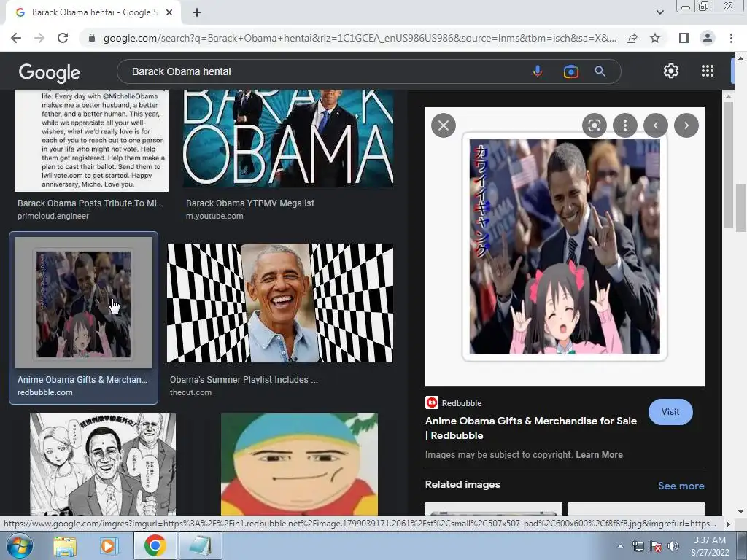
Task: Close the Barack Obama hentai tab
Action: (x=169, y=13)
